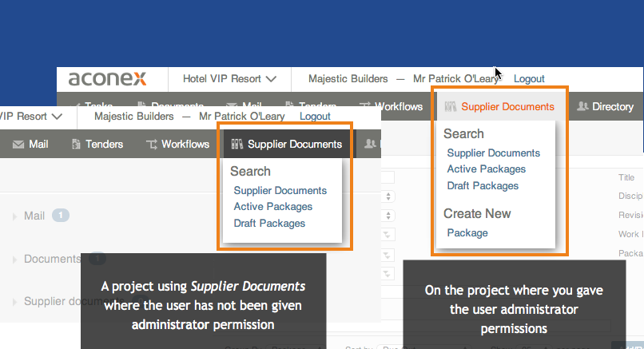
Task: Click Majestic Builders text in back window header
Action: point(348,79)
